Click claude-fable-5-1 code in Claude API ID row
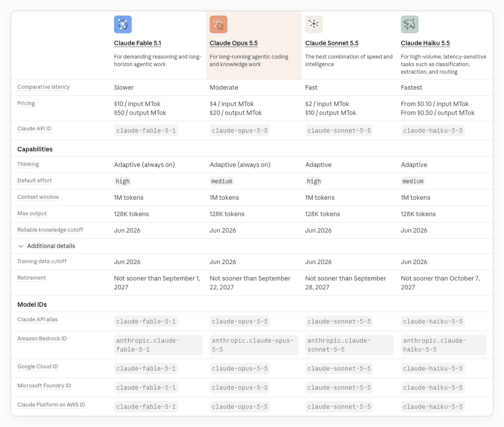 pos(146,130)
